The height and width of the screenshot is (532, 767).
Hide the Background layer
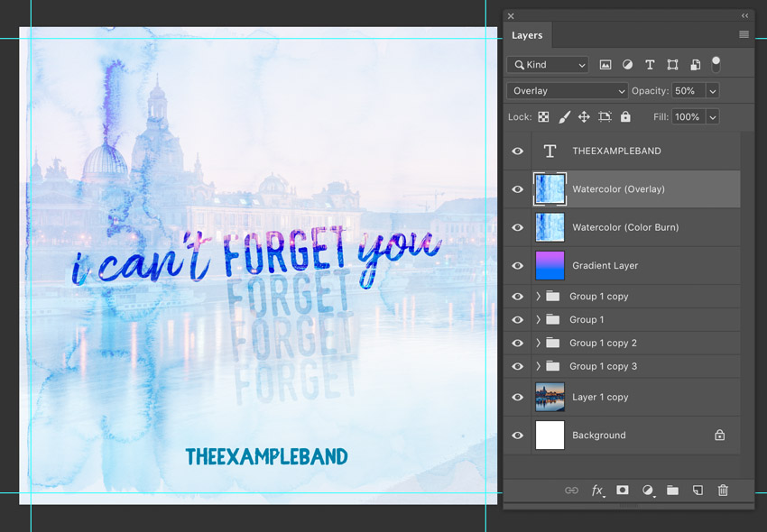pos(518,436)
